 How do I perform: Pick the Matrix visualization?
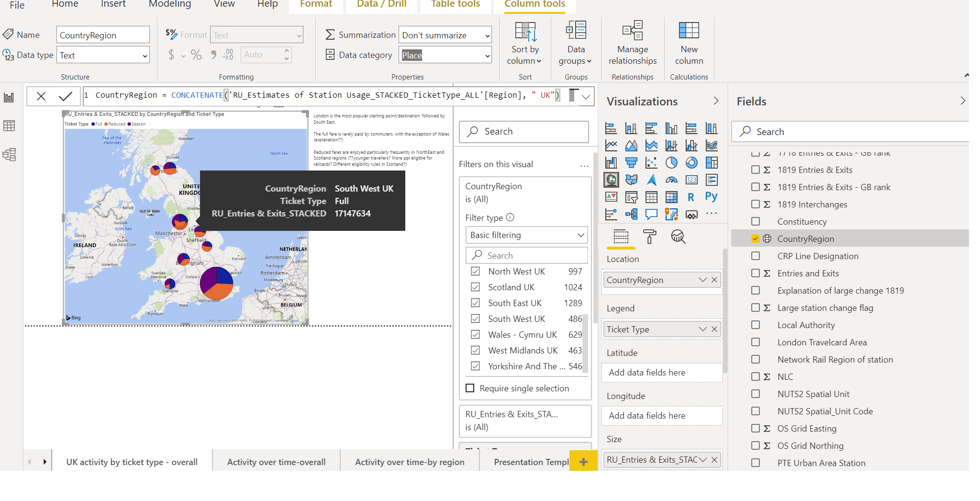[671, 197]
